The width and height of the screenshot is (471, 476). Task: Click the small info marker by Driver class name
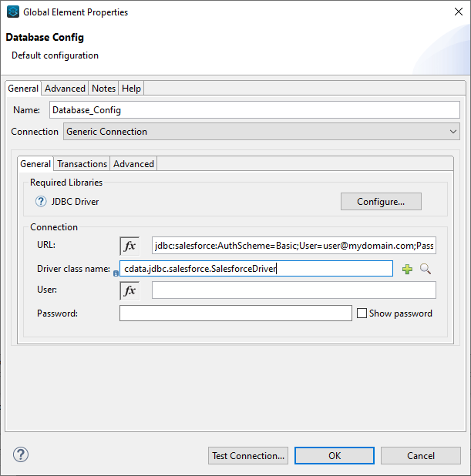[116, 273]
